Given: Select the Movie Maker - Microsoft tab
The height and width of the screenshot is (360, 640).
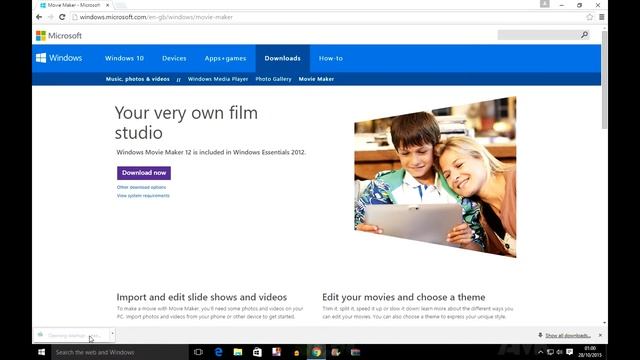Looking at the screenshot, I should point(73,5).
